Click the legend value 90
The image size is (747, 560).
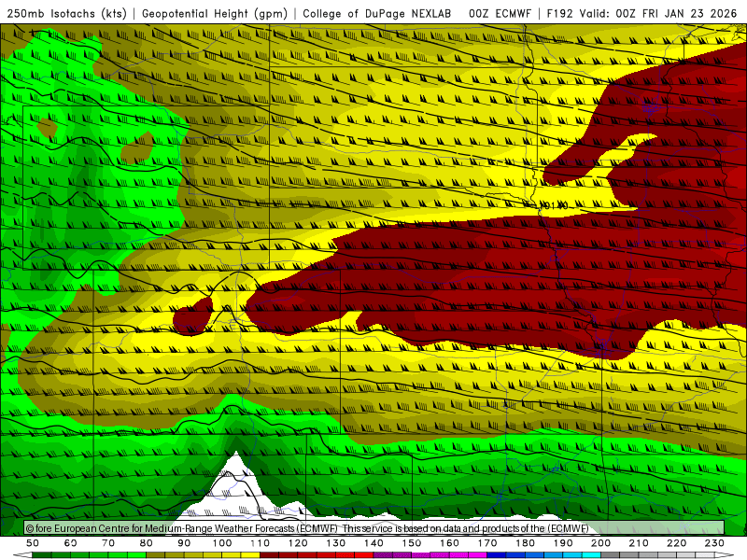(184, 543)
